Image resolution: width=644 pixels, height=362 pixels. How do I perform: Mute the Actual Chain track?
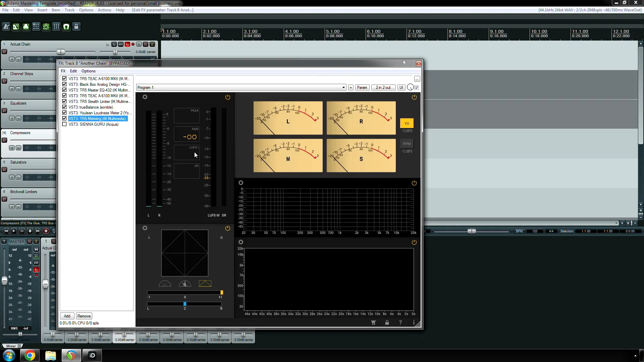coord(145,44)
